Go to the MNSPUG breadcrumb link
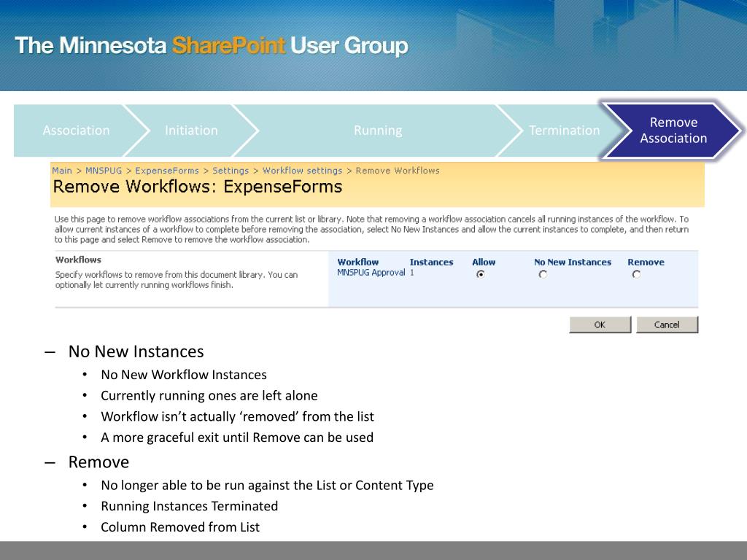Screen dimensions: 747x560 (x=104, y=171)
